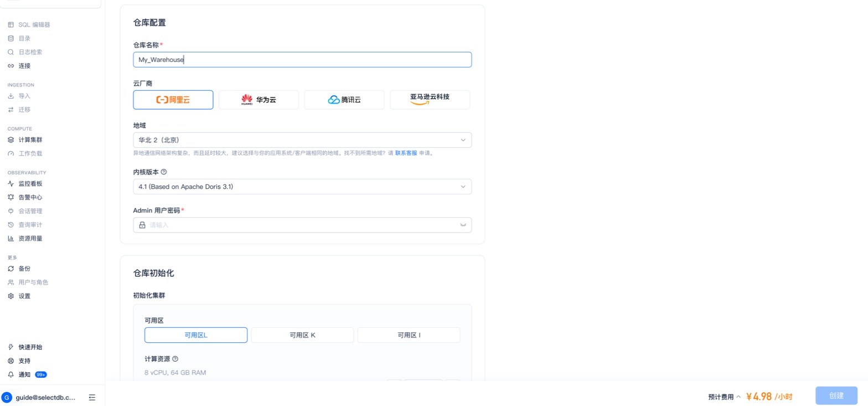Screen dimensions: 868x406
Task: Click the help icon beside 计算资源
Action: click(x=175, y=359)
